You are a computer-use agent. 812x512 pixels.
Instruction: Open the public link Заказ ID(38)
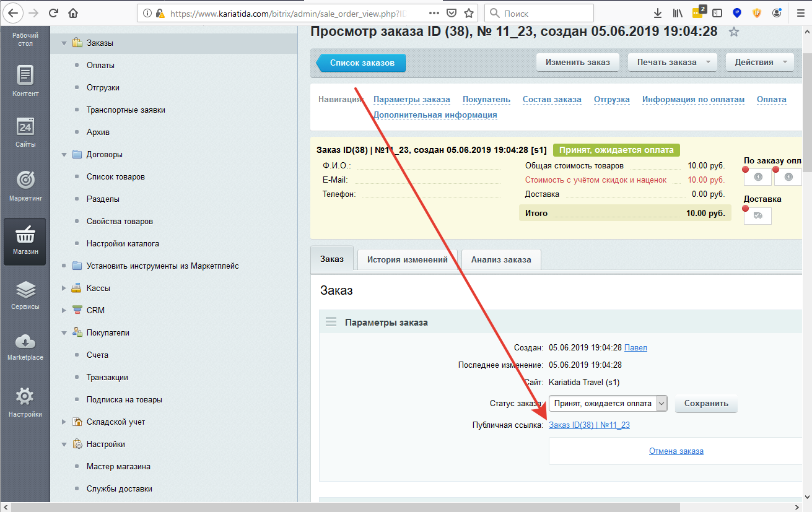(x=589, y=425)
